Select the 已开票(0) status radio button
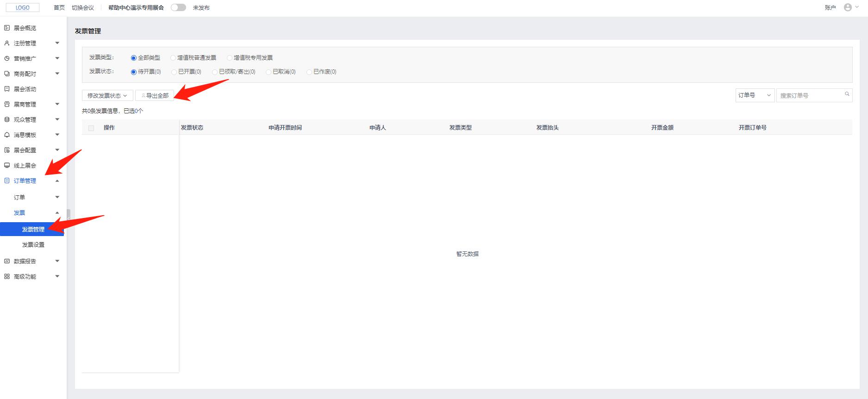Image resolution: width=868 pixels, height=399 pixels. point(174,72)
